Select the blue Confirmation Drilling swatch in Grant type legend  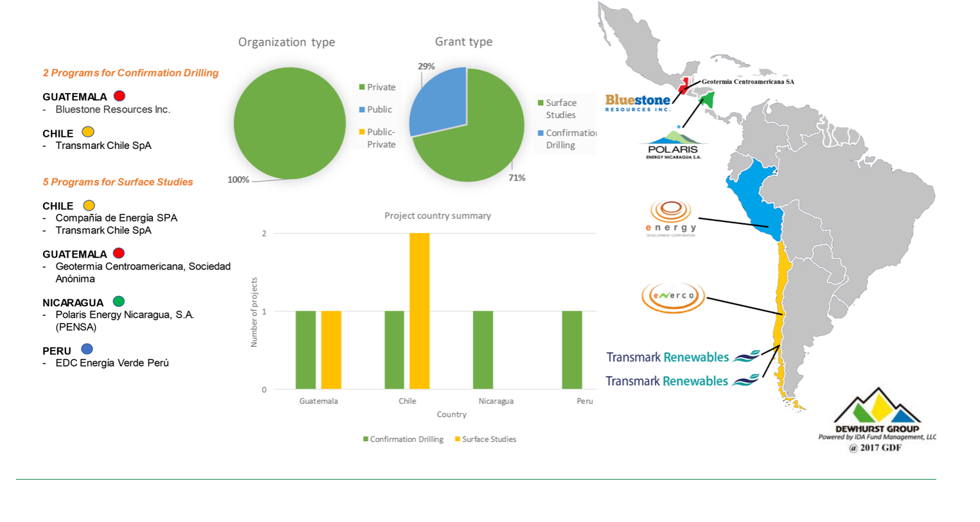tap(540, 133)
